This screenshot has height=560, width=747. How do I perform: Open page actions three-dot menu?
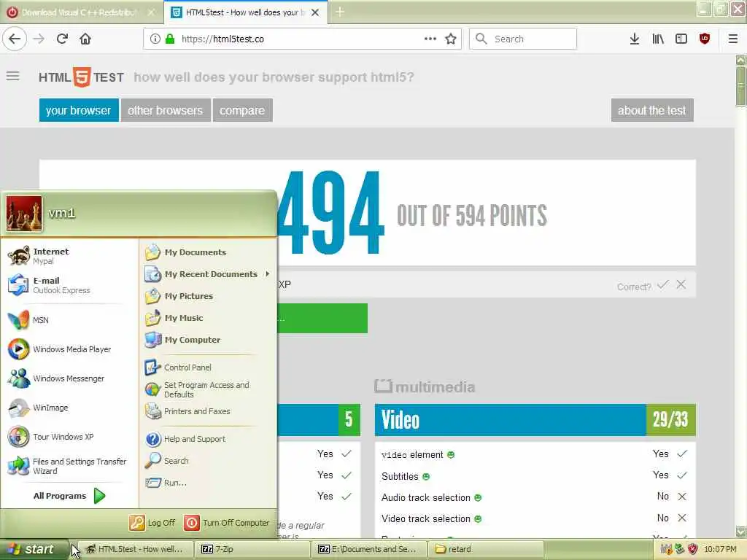(430, 39)
